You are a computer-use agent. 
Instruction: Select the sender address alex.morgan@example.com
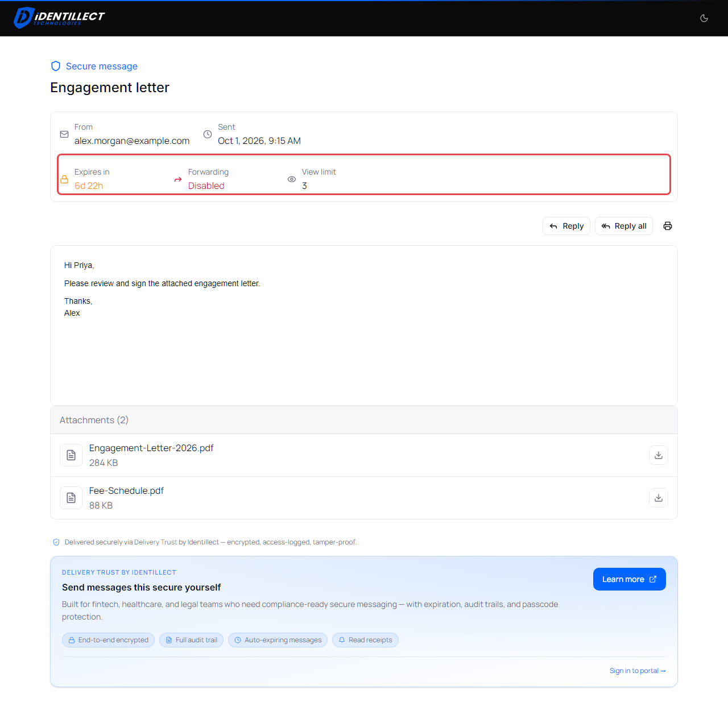[x=132, y=141]
